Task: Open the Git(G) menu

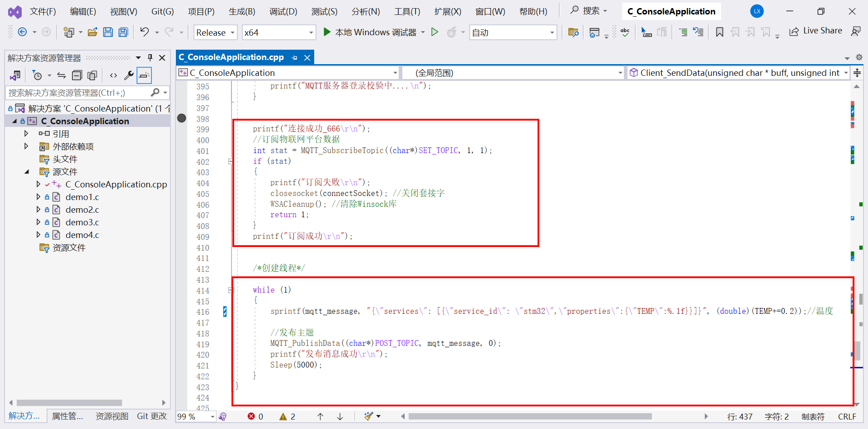Action: click(162, 11)
